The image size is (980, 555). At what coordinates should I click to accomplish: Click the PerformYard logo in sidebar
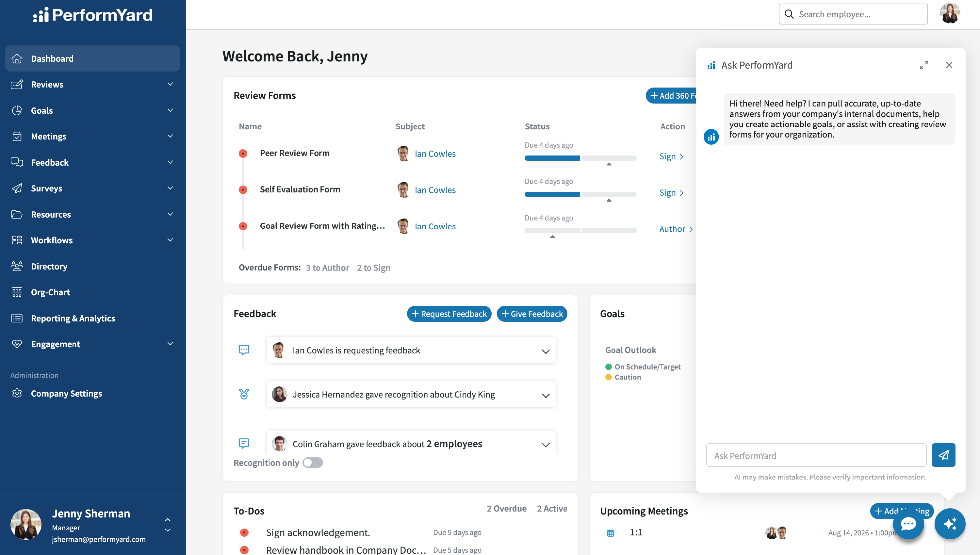[x=93, y=14]
